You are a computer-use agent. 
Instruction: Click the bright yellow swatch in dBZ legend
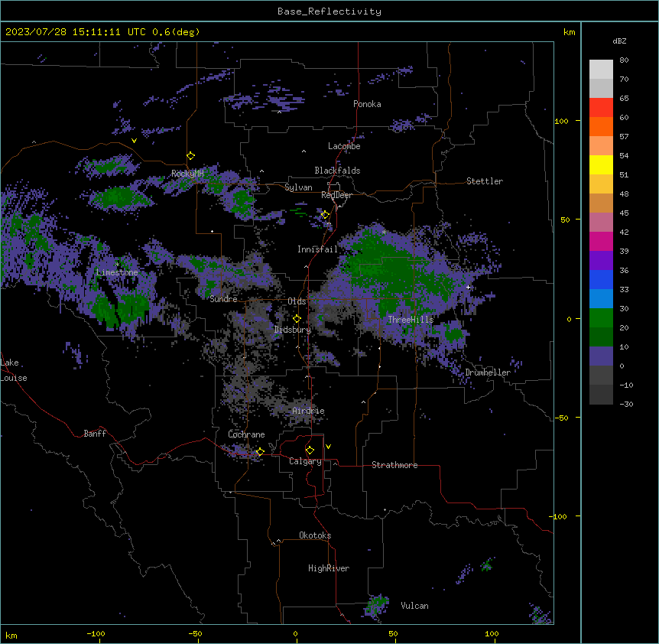[x=601, y=164]
